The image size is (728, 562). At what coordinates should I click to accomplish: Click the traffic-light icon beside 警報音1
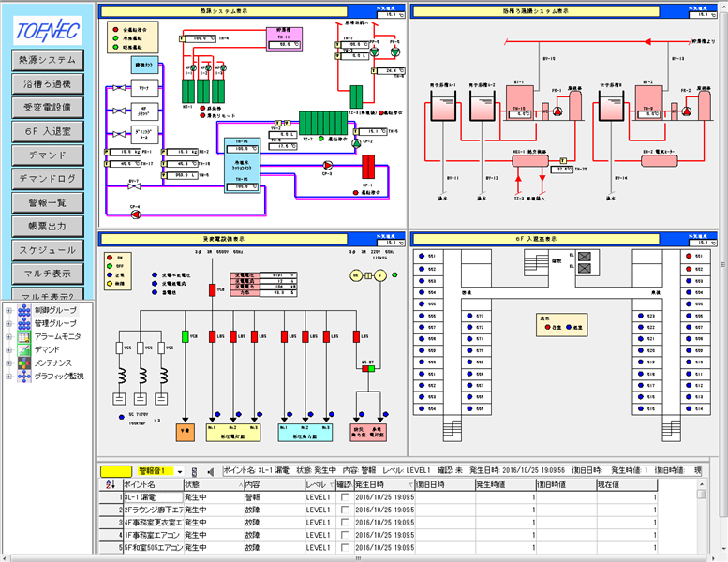coord(194,471)
